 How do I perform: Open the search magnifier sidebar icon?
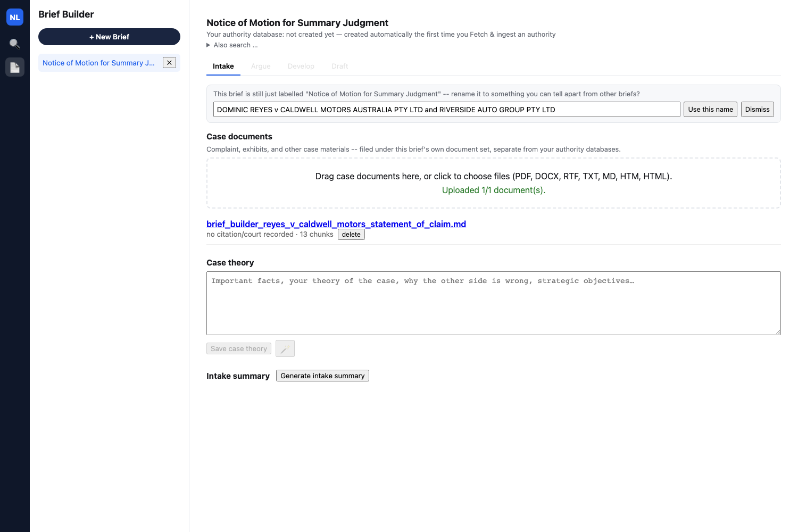tap(15, 44)
